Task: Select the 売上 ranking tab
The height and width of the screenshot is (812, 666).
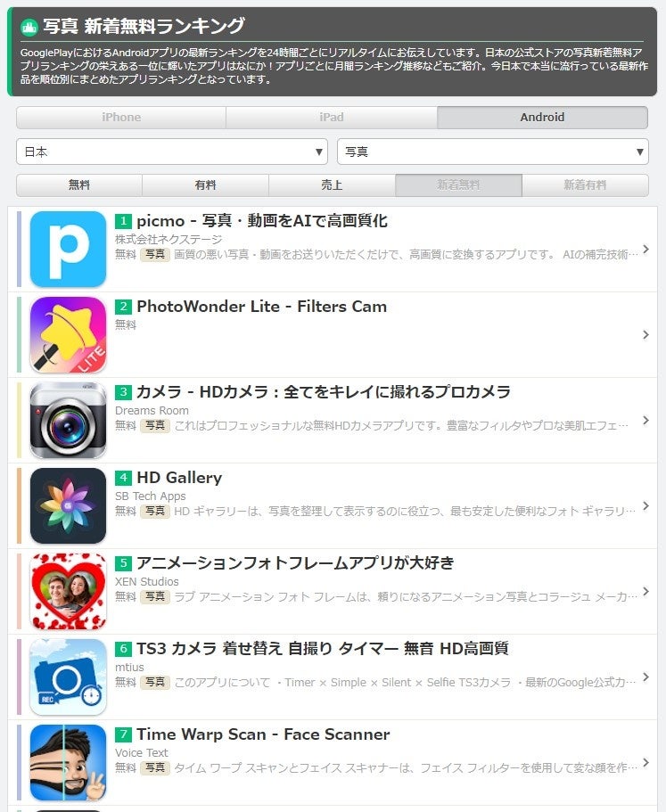Action: (x=332, y=185)
